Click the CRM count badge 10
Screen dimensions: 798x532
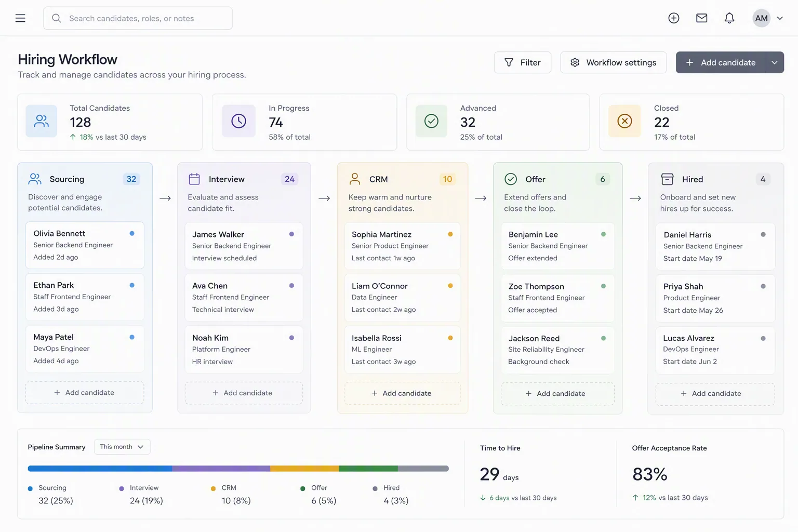click(x=447, y=179)
